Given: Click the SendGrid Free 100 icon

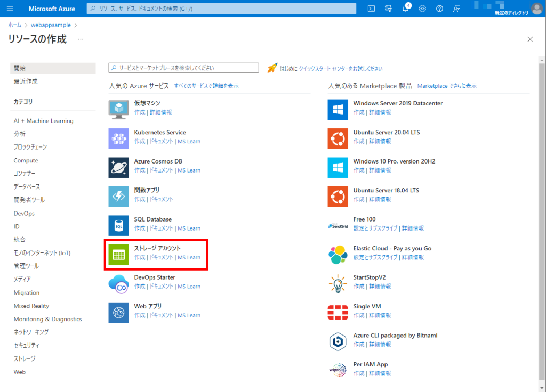Looking at the screenshot, I should (338, 225).
